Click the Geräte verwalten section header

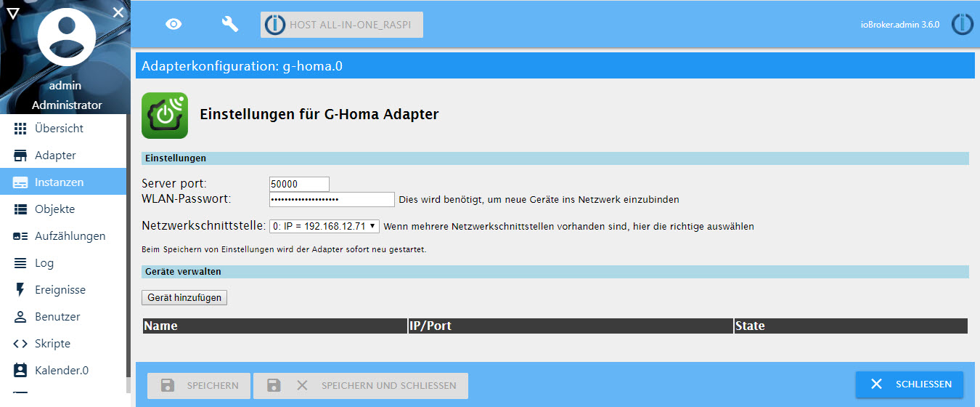[555, 272]
